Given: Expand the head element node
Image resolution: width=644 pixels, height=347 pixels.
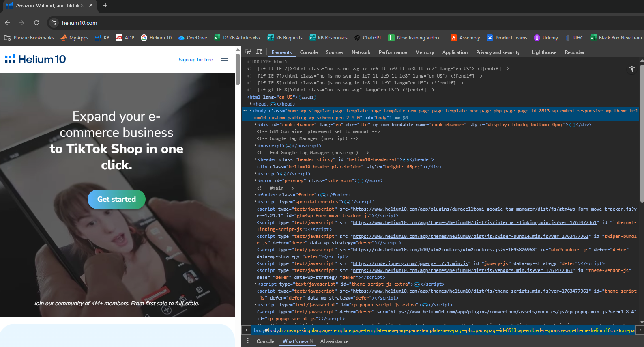Looking at the screenshot, I should tap(251, 104).
